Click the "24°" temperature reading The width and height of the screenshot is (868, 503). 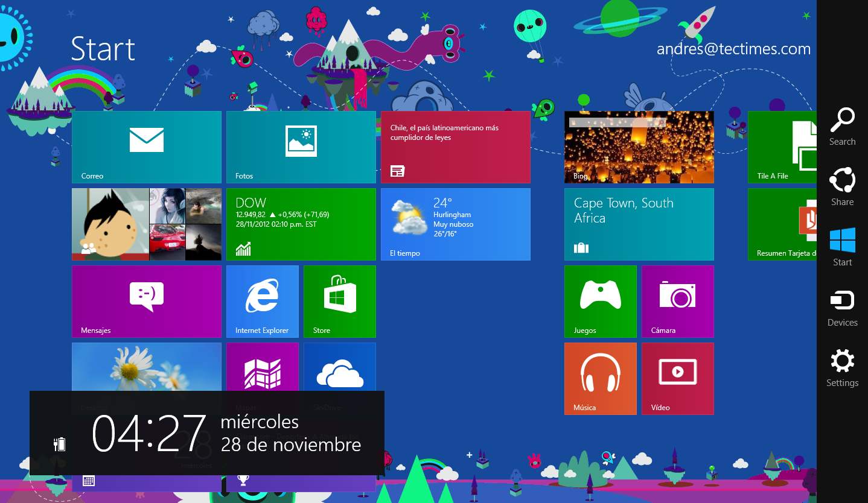[x=442, y=203]
